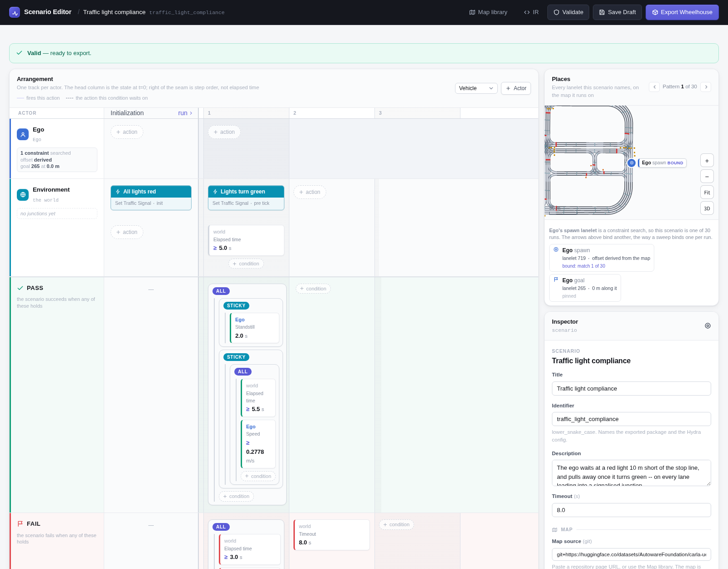Go to previous Places pattern
728x569 pixels.
tap(654, 86)
